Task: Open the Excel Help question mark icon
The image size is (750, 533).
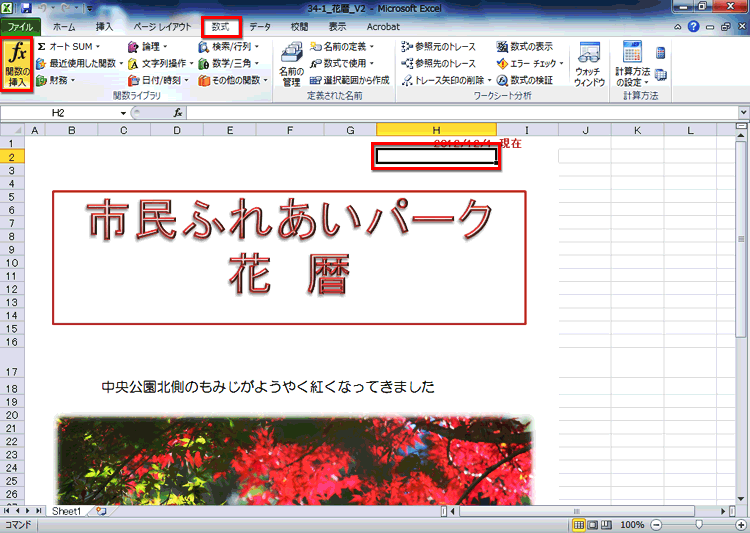Action: pos(693,27)
